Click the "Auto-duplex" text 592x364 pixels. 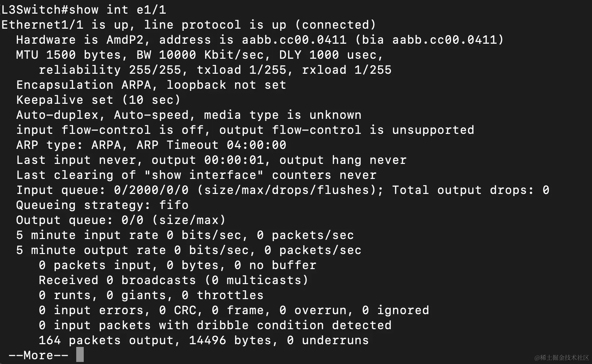[x=57, y=115]
